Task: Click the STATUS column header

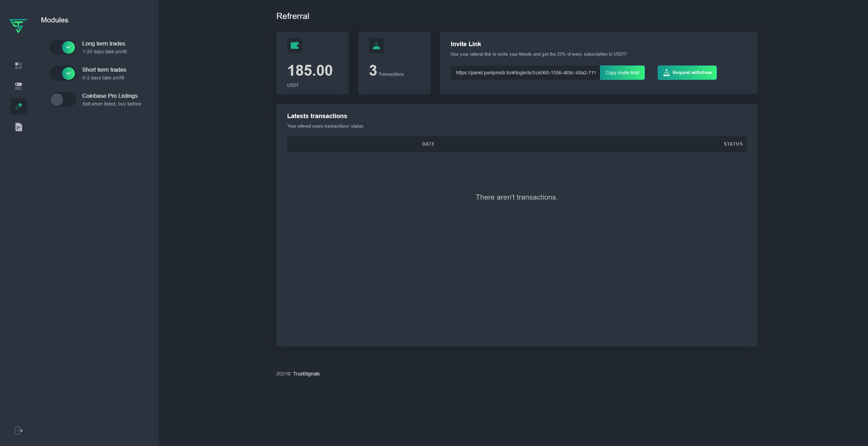Action: 733,144
